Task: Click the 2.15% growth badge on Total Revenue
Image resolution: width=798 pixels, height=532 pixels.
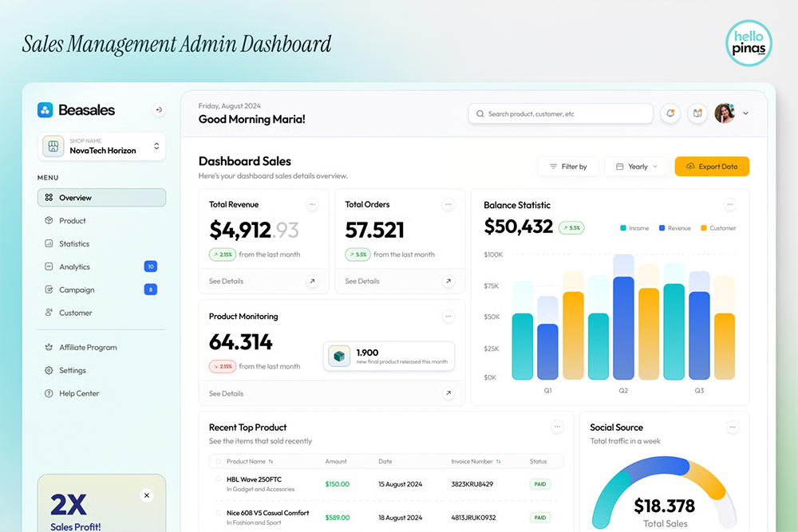Action: tap(223, 254)
